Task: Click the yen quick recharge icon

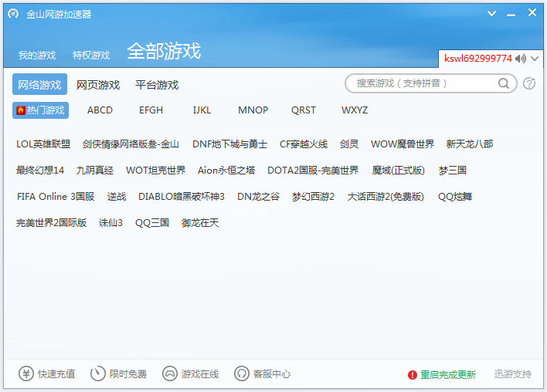Action: [x=26, y=373]
